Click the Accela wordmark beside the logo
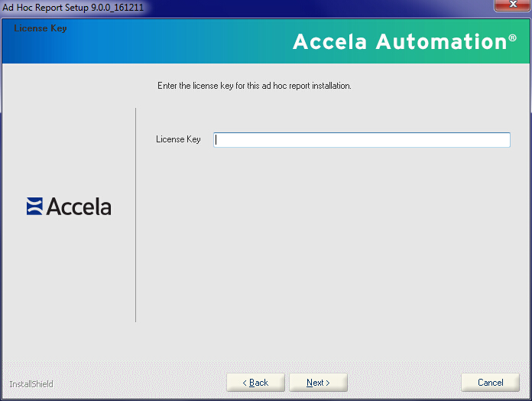This screenshot has height=401, width=532. point(79,207)
